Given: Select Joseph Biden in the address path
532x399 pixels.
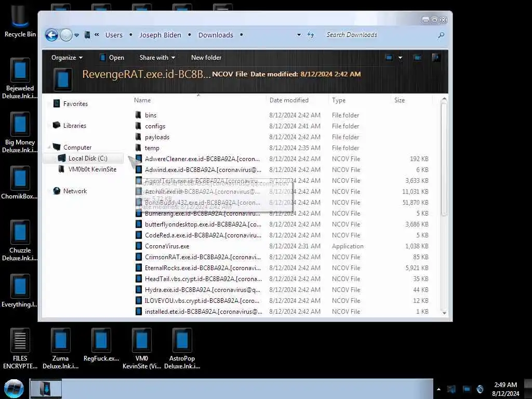Looking at the screenshot, I should [160, 35].
